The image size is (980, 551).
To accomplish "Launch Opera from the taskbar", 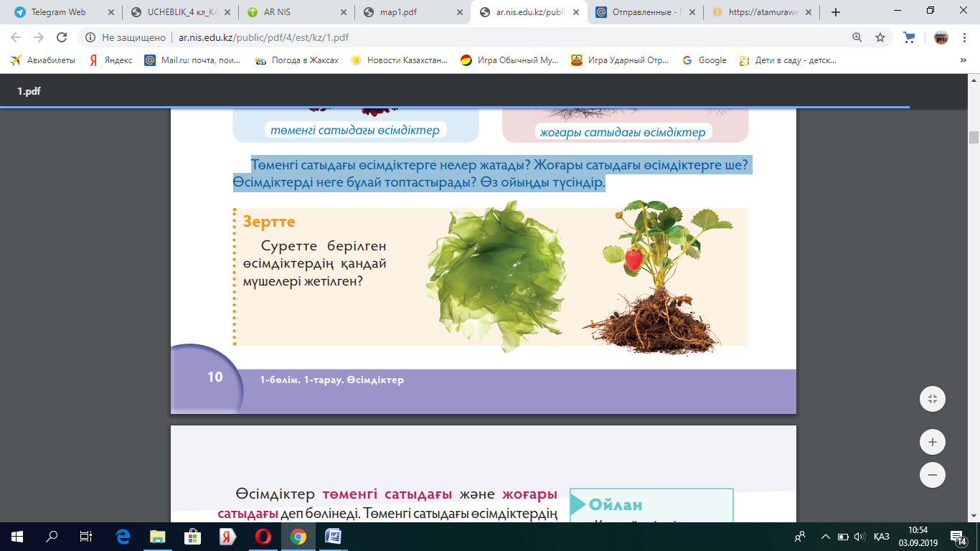I will click(263, 537).
